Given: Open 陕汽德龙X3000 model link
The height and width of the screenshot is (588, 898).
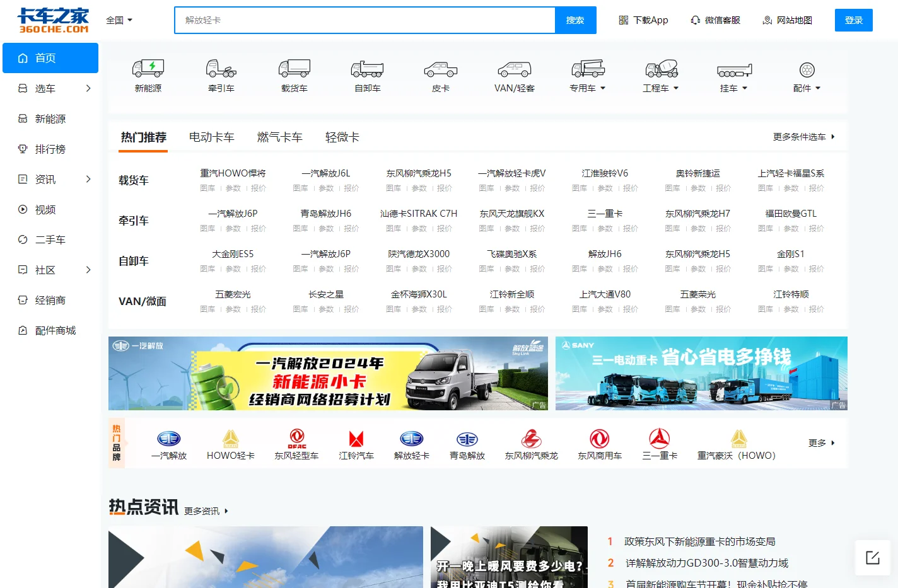Looking at the screenshot, I should [x=419, y=254].
